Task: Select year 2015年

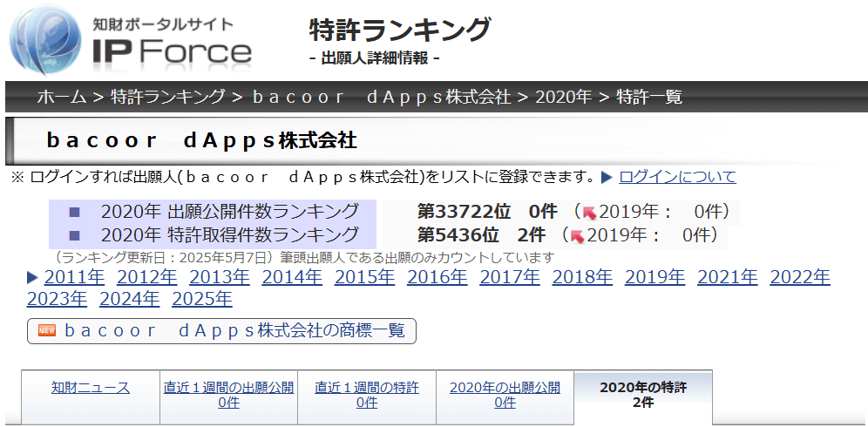Action: [x=364, y=277]
